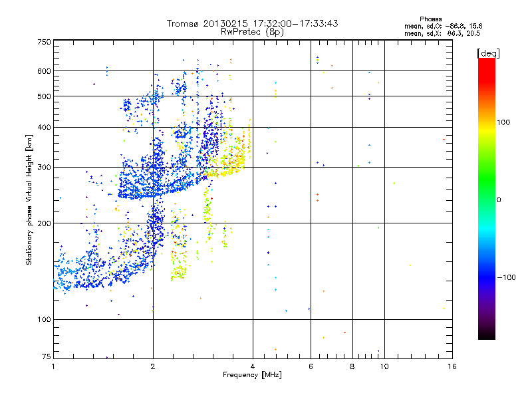This screenshot has width=532, height=399.
Task: Click the x-axis '10' frequency tick label
Action: coord(384,366)
